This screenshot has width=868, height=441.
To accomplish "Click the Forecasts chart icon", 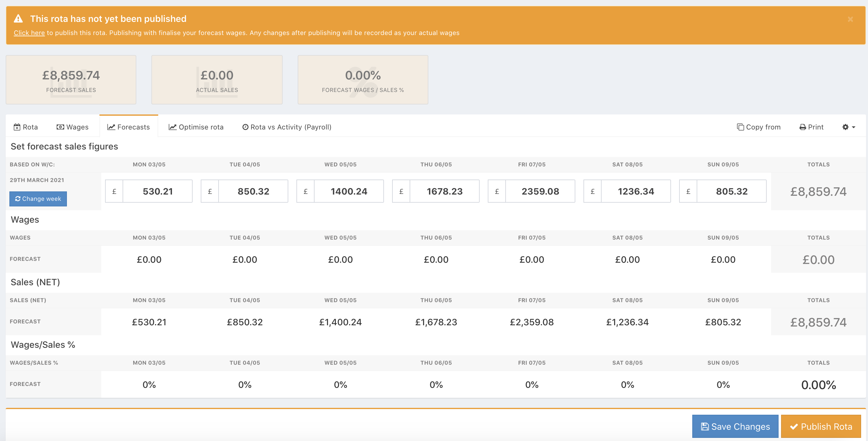I will [x=111, y=127].
